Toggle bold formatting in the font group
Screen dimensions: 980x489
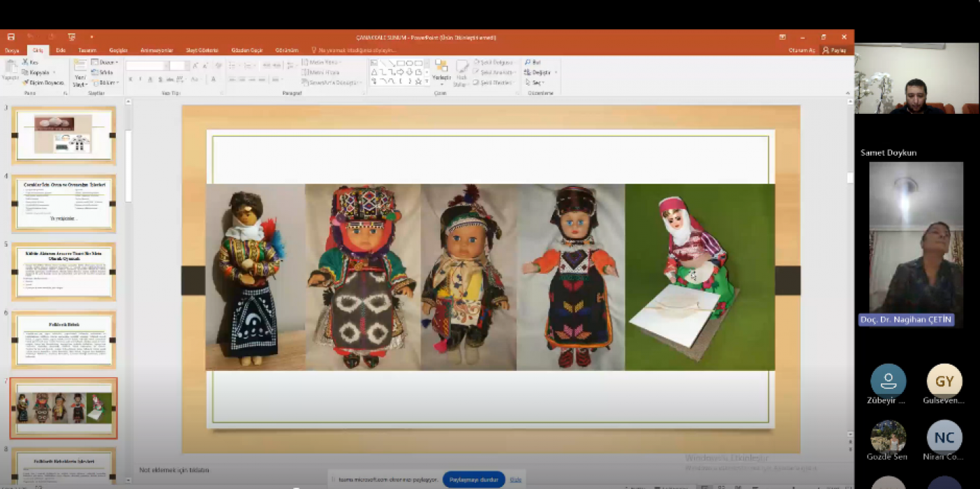click(130, 80)
